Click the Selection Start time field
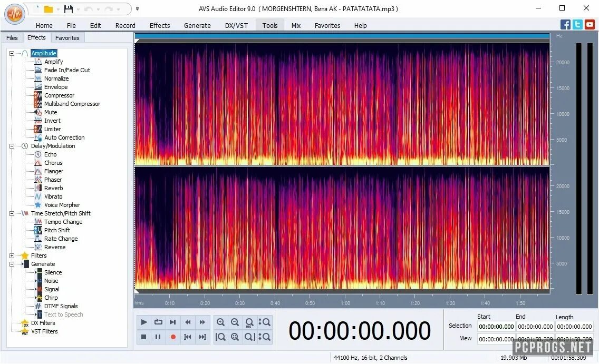 click(496, 327)
